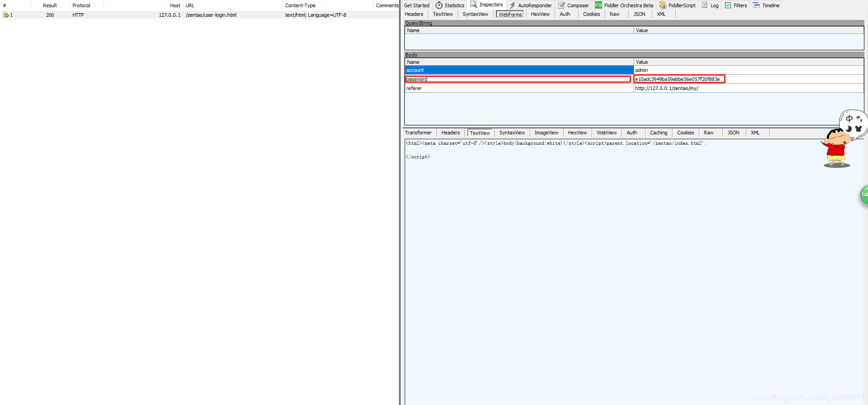Image resolution: width=868 pixels, height=405 pixels.
Task: Select the response TextView tab
Action: [479, 133]
